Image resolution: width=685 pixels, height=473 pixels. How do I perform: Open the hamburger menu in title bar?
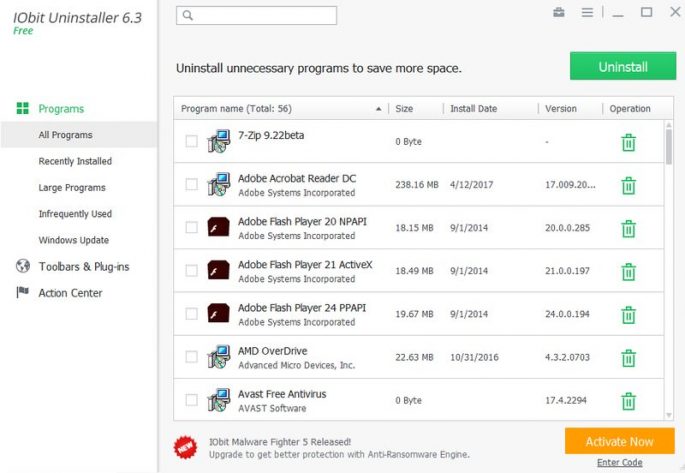coord(587,13)
